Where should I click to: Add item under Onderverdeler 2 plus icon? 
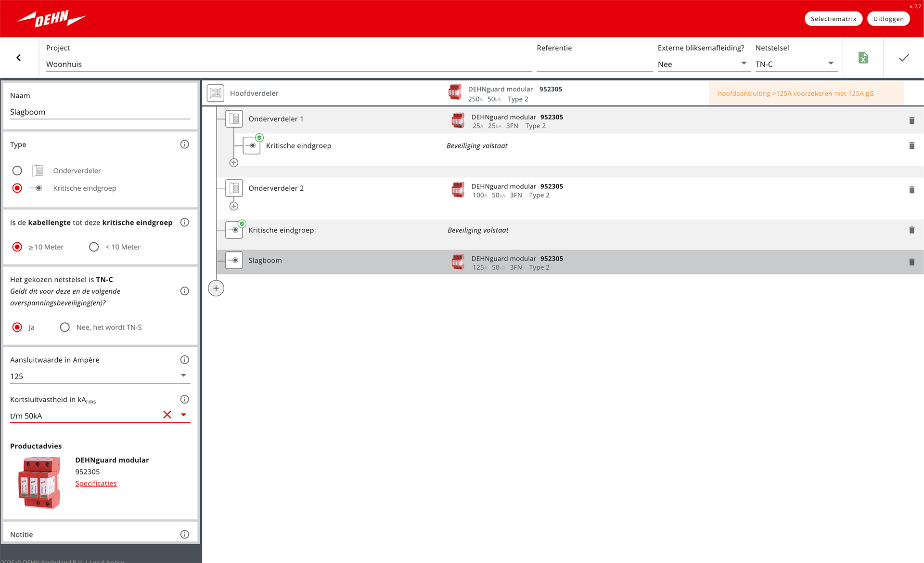pos(234,206)
